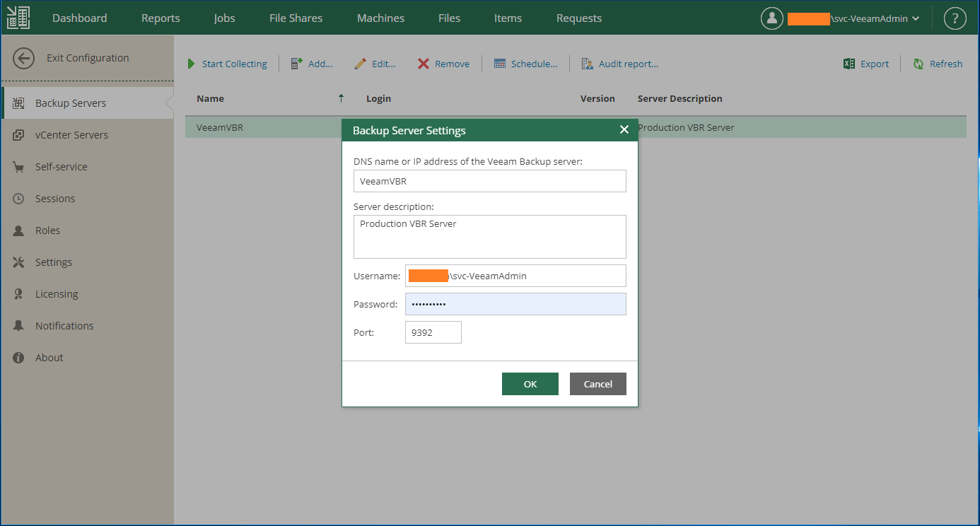Click the Audit report icon

pos(587,64)
